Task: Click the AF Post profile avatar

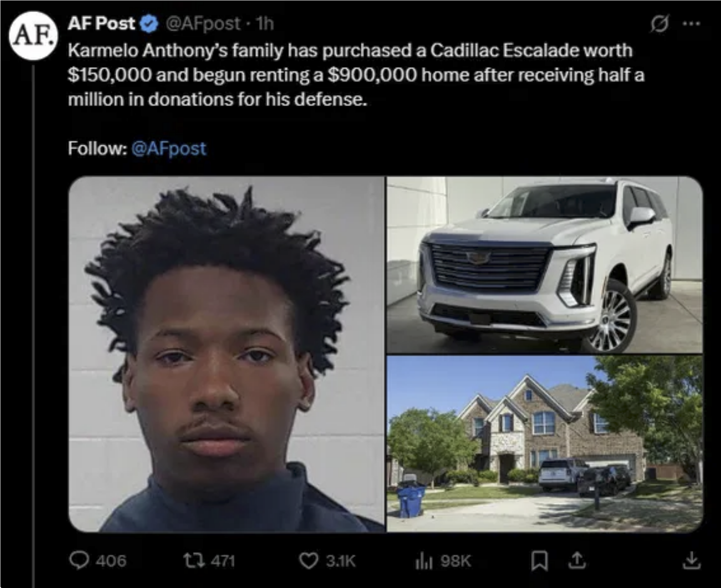Action: pyautogui.click(x=33, y=36)
